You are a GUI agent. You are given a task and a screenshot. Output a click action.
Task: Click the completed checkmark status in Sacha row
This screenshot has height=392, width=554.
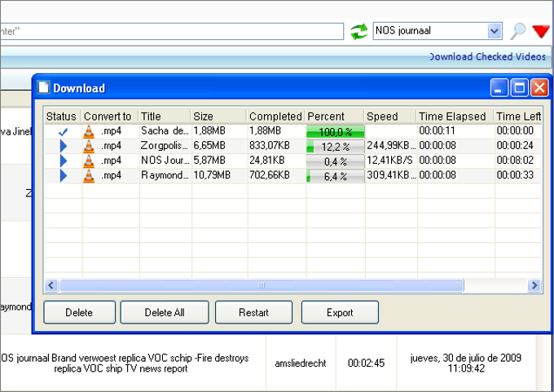pyautogui.click(x=64, y=132)
